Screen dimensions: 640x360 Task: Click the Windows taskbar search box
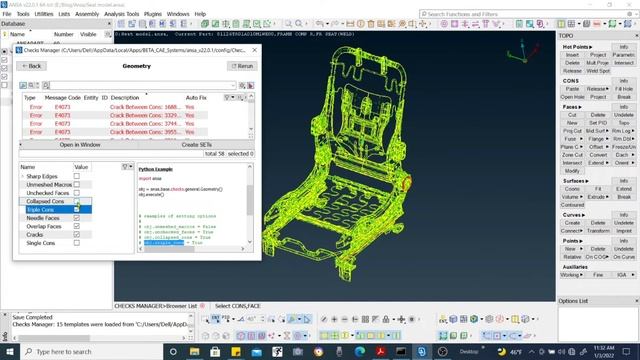(92, 352)
